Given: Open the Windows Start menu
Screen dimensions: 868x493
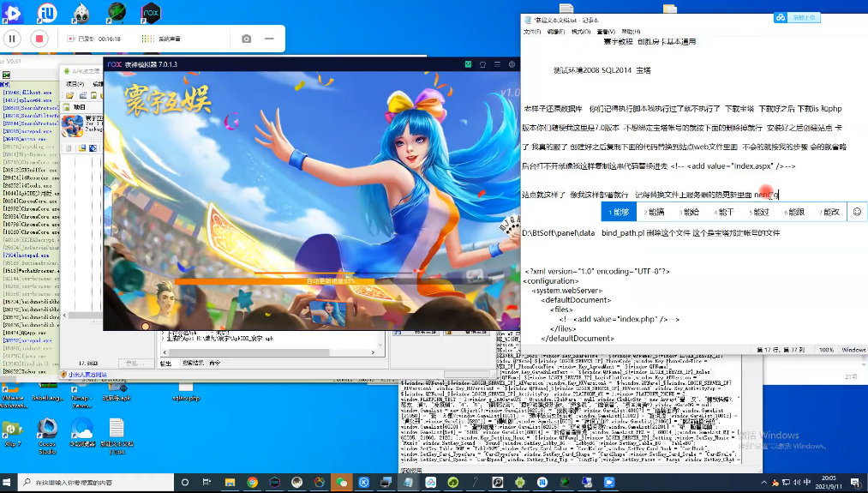Looking at the screenshot, I should point(8,483).
